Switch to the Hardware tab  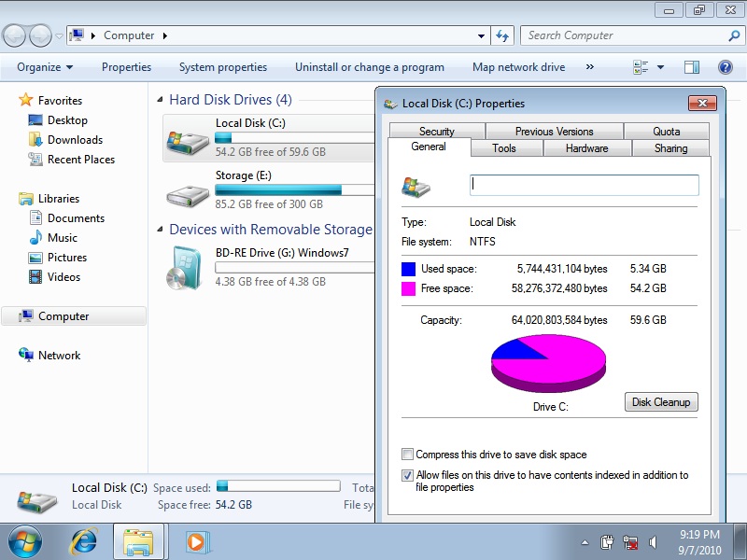(x=587, y=148)
